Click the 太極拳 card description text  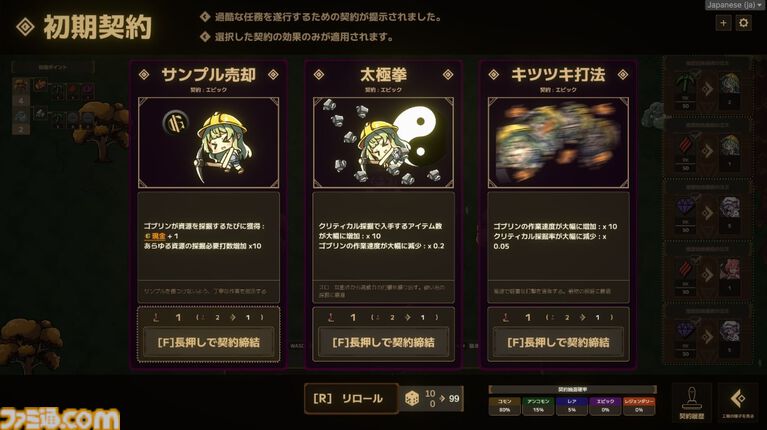point(382,236)
